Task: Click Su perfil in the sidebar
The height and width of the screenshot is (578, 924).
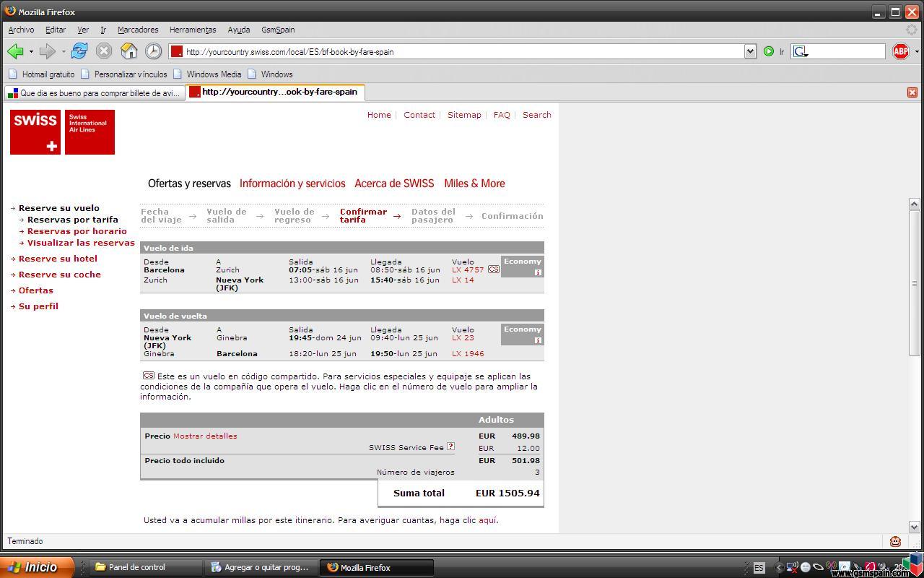Action: point(38,306)
